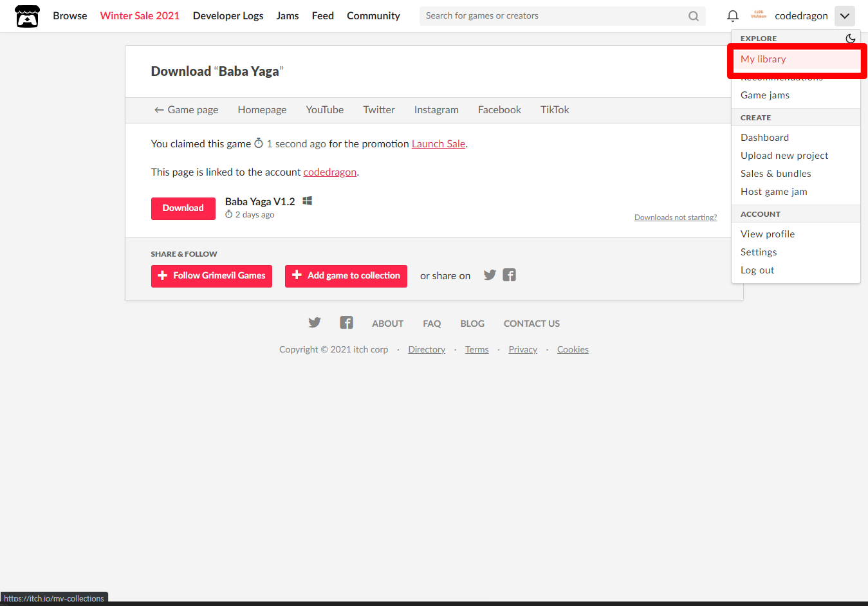This screenshot has height=606, width=868.
Task: Open footer FAQ link
Action: tap(432, 324)
